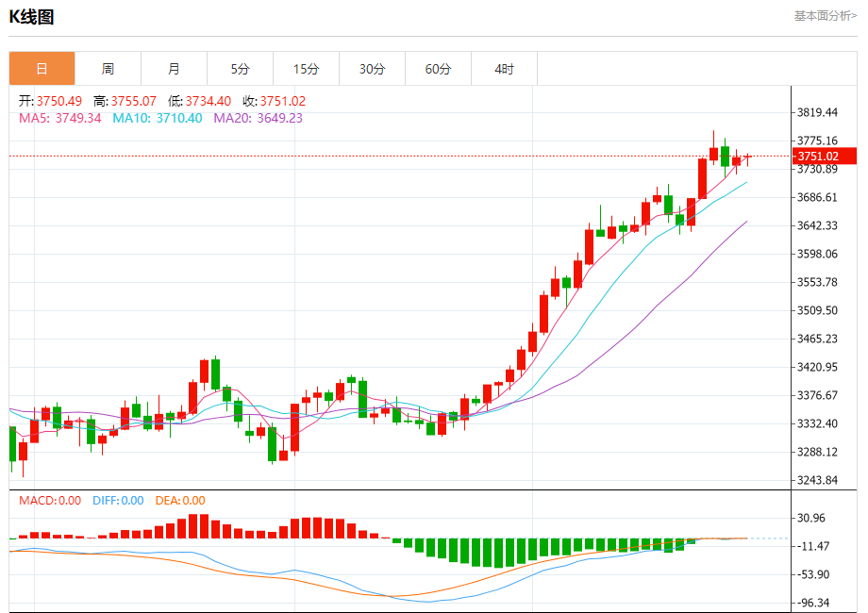Click the K线图 title heading

tap(31, 16)
